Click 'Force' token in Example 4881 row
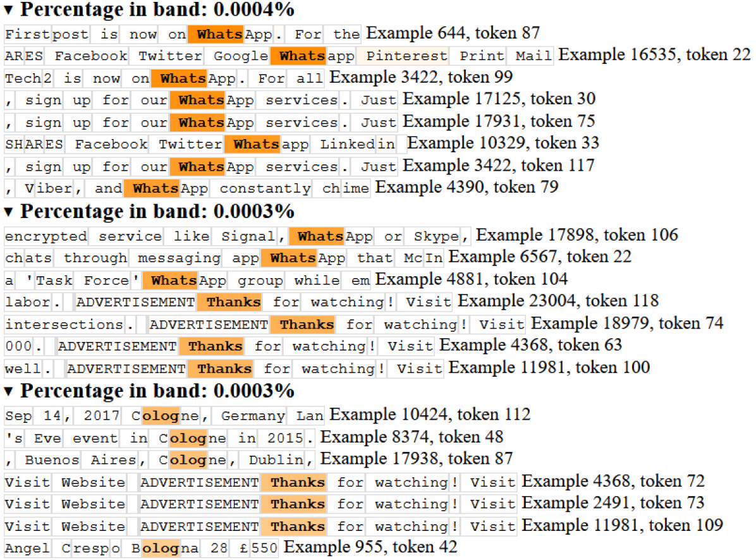The height and width of the screenshot is (560, 756). pos(102,281)
